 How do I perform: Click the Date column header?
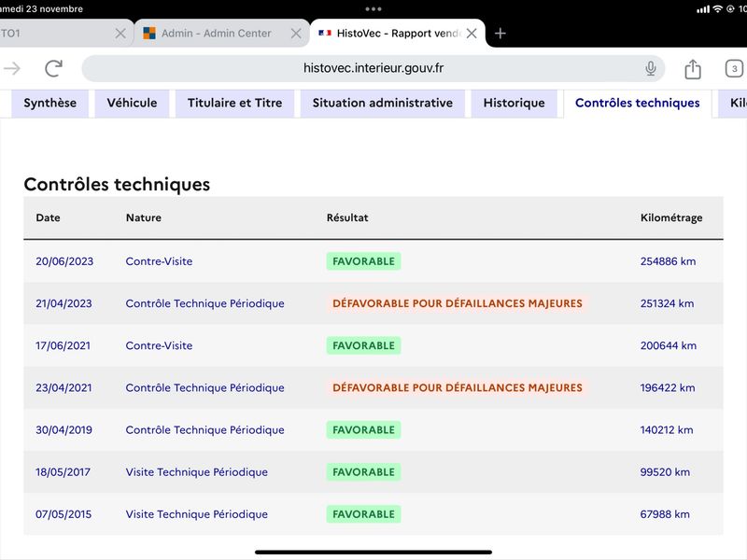coord(49,217)
